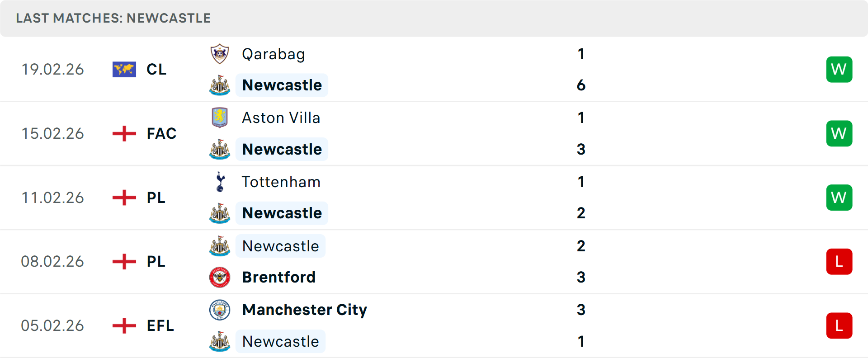Click the Qarabag club crest
The image size is (868, 358).
coord(220,53)
